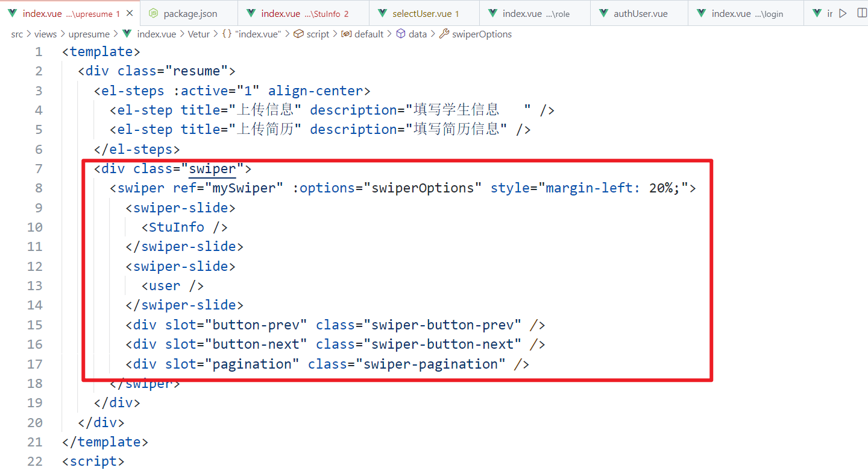Click the Split Editor icon
Viewport: 868px width, 473px height.
[861, 13]
